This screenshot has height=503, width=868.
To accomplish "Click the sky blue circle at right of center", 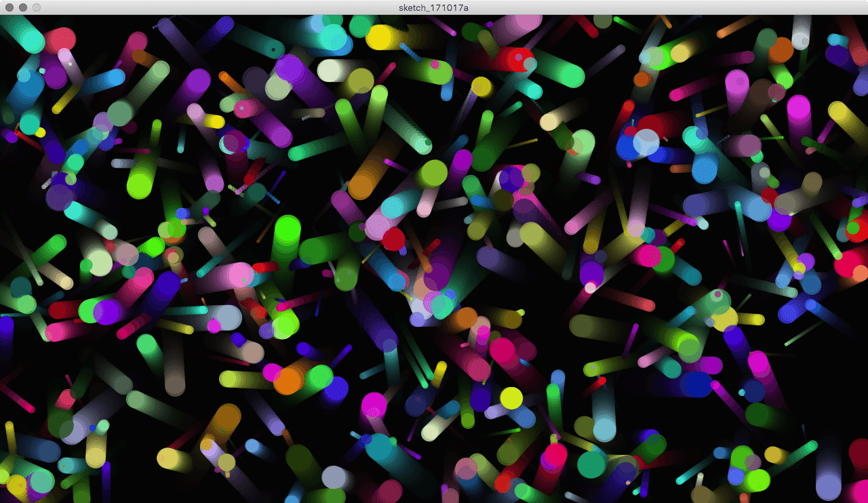I will click(705, 169).
